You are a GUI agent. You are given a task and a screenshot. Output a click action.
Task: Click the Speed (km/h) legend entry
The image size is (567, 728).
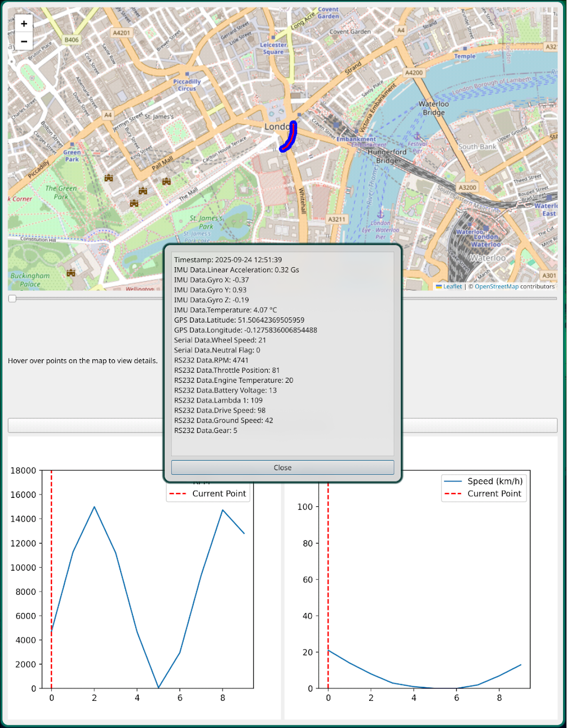click(x=494, y=481)
